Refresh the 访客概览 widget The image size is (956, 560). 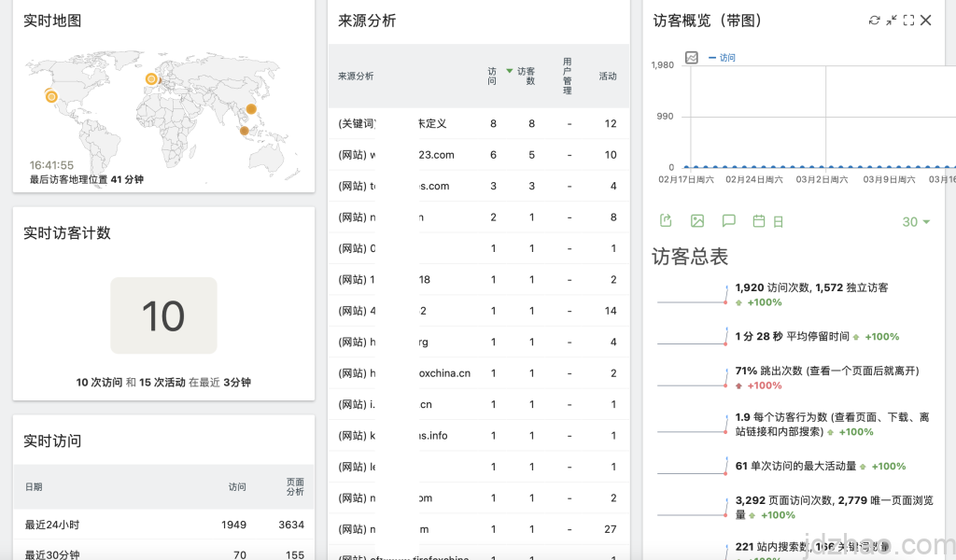click(x=874, y=21)
